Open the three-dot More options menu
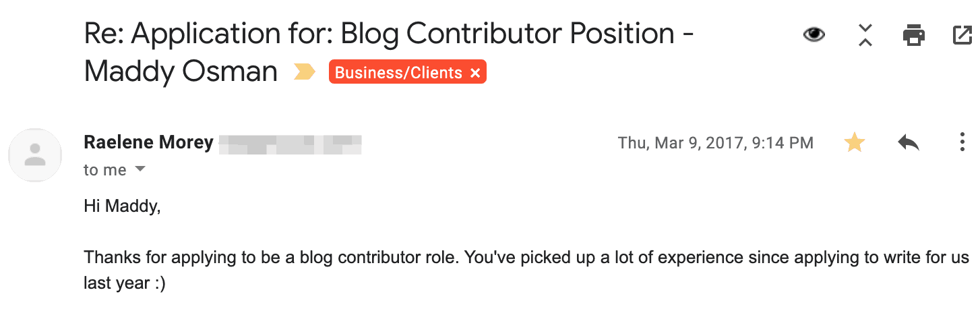The image size is (980, 309). click(x=962, y=142)
